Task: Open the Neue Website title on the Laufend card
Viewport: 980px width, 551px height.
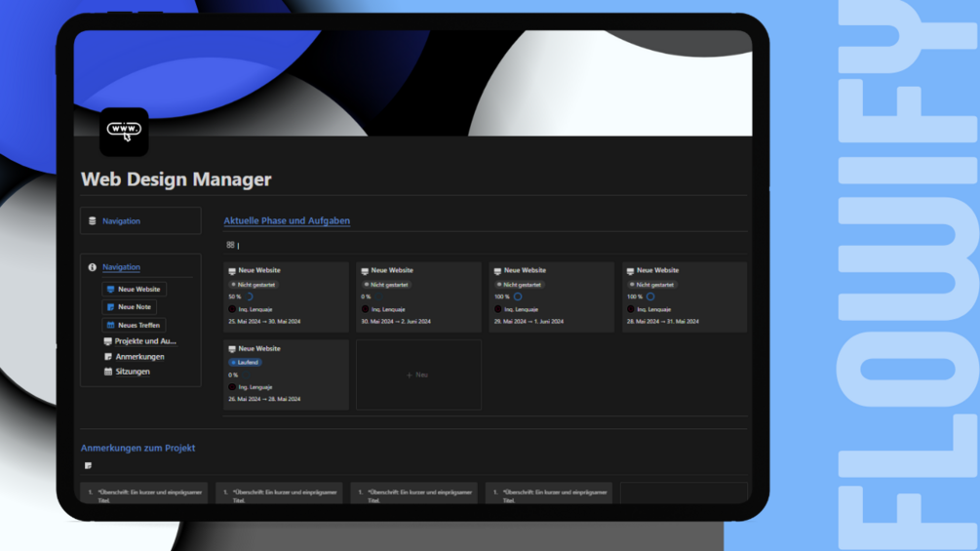Action: pos(259,348)
